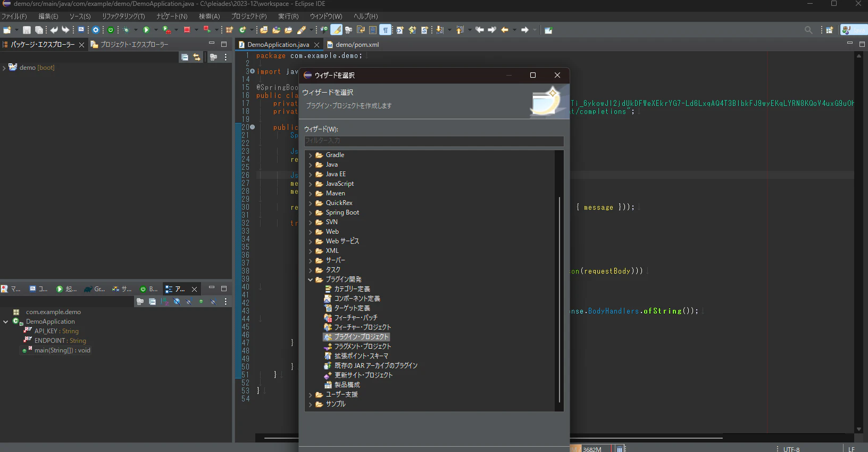This screenshot has width=868, height=452.
Task: Expand the demo [boot] project node
Action: [x=4, y=68]
